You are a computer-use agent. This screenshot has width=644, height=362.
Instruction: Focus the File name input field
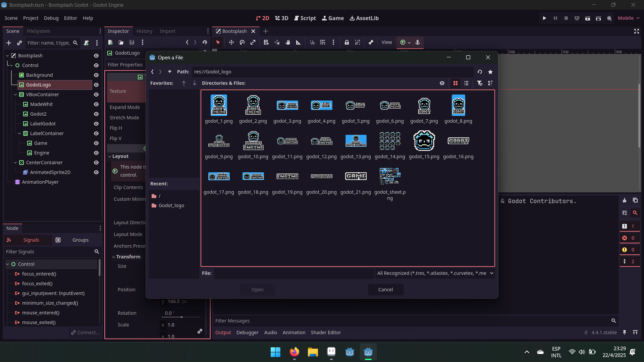coord(294,273)
